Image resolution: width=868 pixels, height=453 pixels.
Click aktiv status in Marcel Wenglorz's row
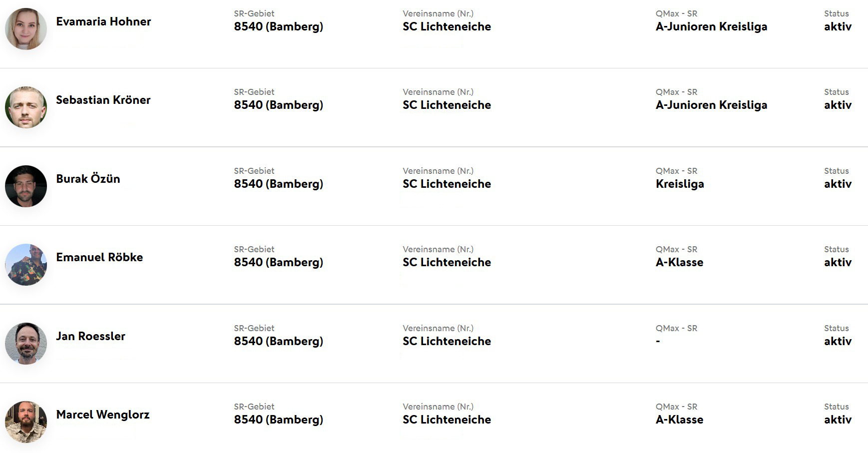838,420
